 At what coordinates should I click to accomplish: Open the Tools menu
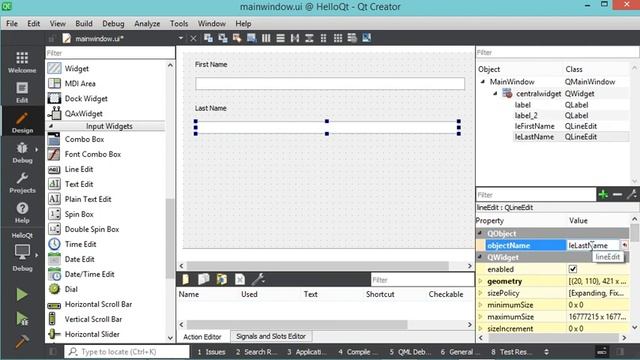pyautogui.click(x=179, y=24)
